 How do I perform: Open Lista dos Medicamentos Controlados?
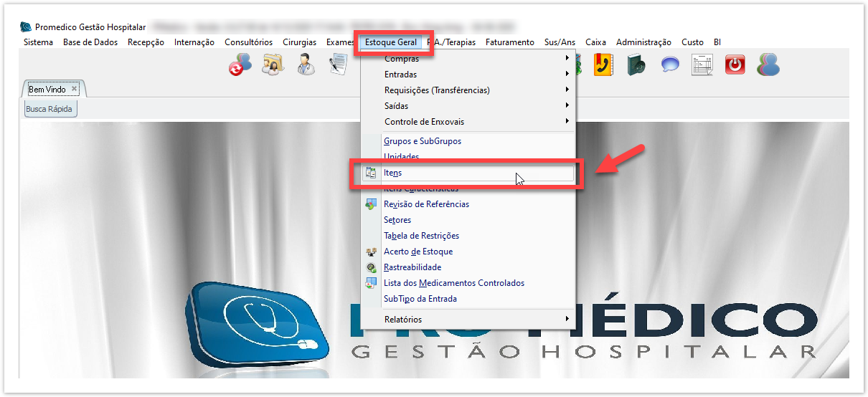pos(454,283)
